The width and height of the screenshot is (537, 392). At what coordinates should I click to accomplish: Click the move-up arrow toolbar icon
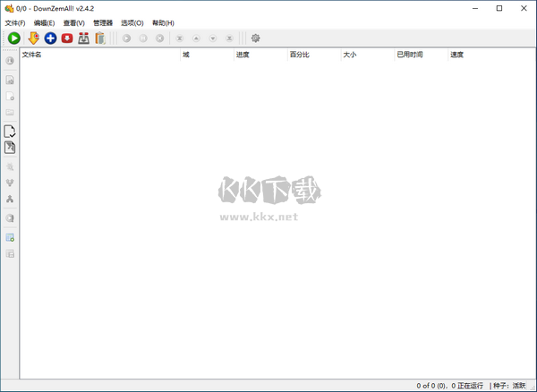tap(196, 38)
